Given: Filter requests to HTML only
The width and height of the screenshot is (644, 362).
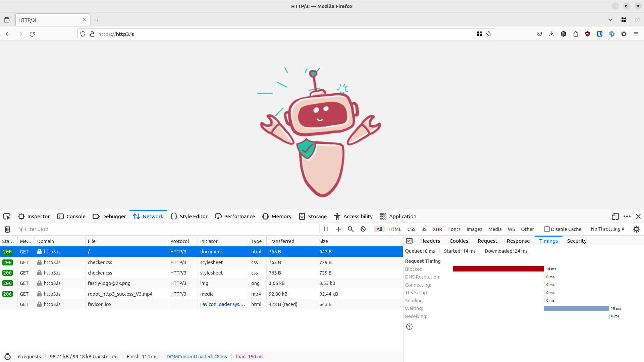Looking at the screenshot, I should tap(395, 229).
